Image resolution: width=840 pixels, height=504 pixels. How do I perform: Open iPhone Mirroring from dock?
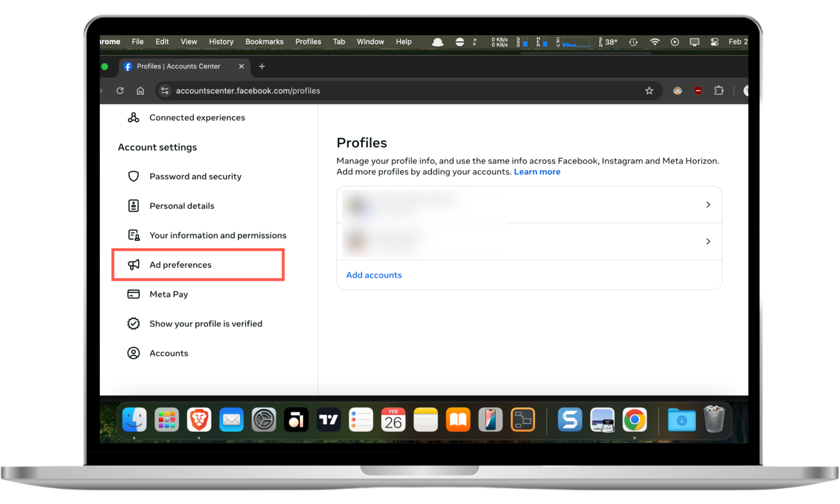490,420
